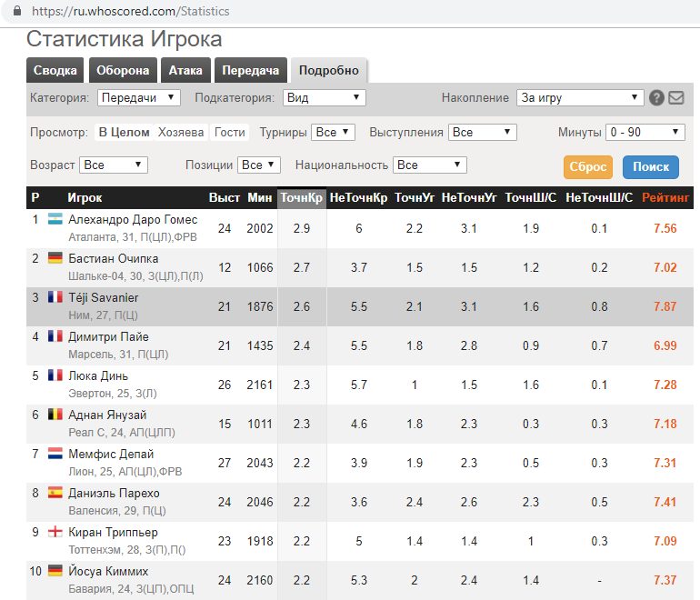The width and height of the screenshot is (700, 600).
Task: Open the Категория dropdown
Action: (138, 98)
